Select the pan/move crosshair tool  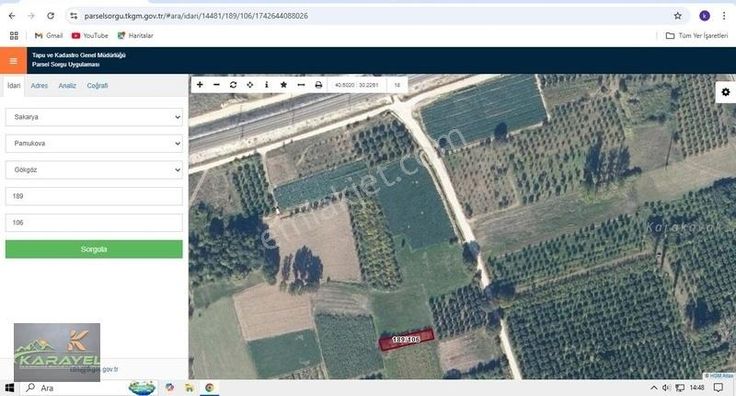[x=250, y=85]
